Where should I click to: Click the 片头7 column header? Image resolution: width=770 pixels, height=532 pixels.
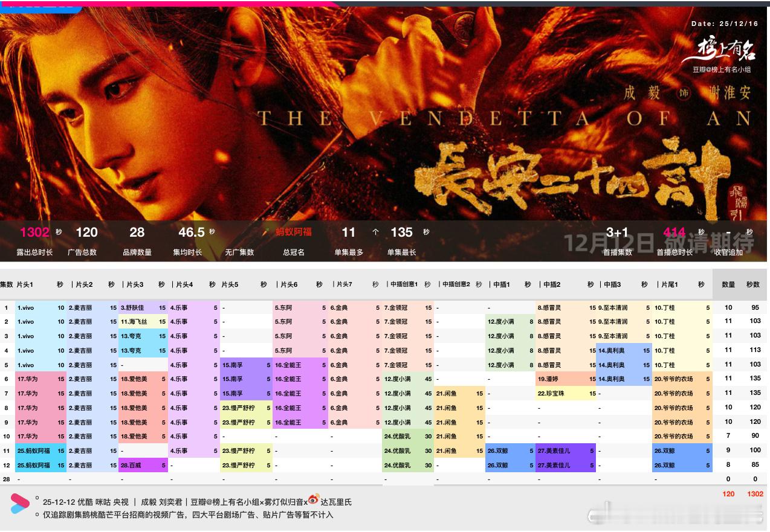(x=345, y=284)
